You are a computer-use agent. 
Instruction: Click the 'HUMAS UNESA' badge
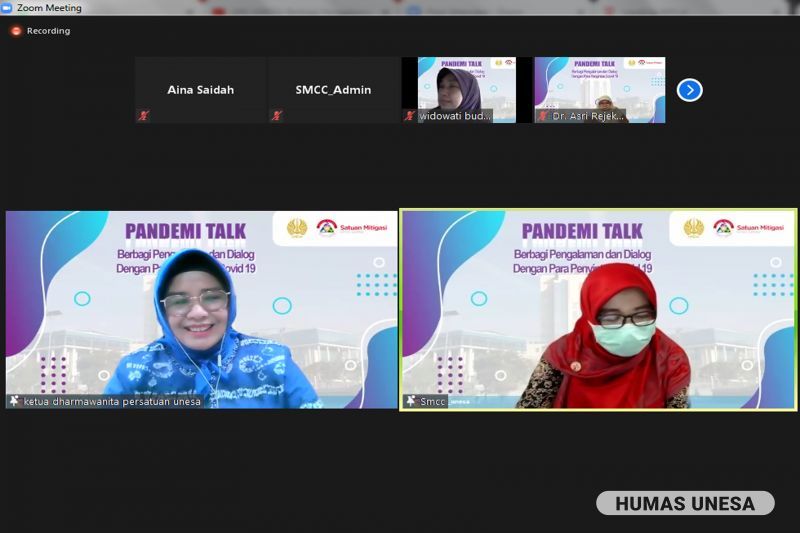(685, 503)
